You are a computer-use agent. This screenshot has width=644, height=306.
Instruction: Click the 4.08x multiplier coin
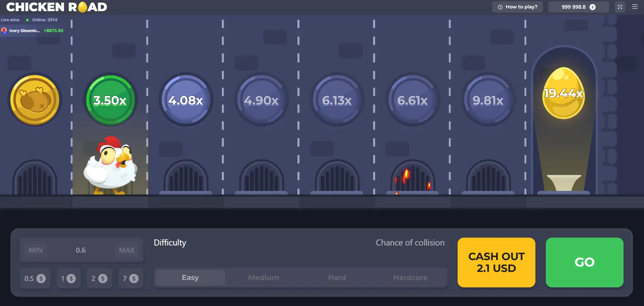tap(186, 100)
